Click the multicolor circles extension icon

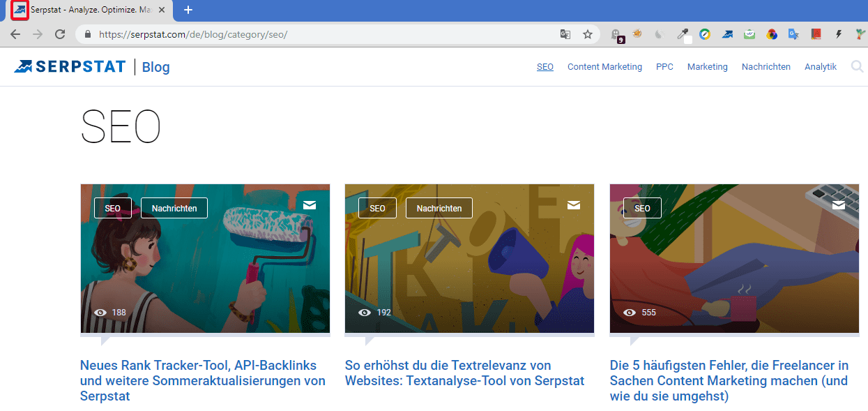coord(772,34)
